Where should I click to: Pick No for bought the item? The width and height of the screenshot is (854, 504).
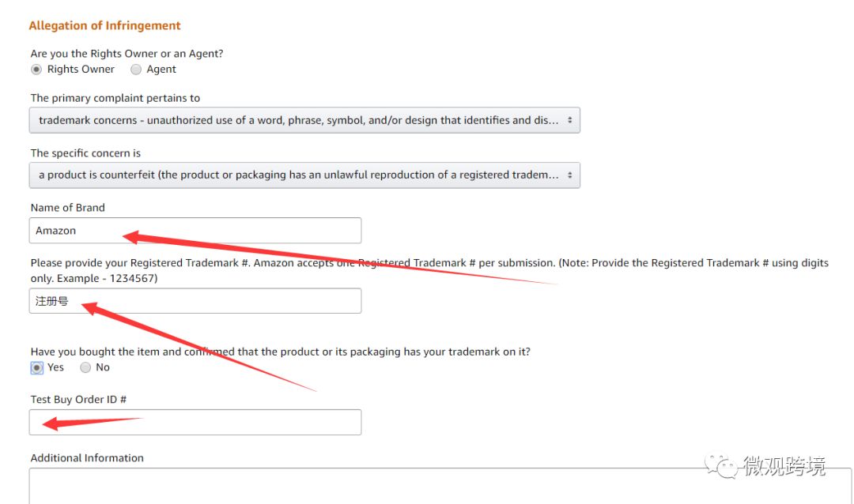(85, 367)
